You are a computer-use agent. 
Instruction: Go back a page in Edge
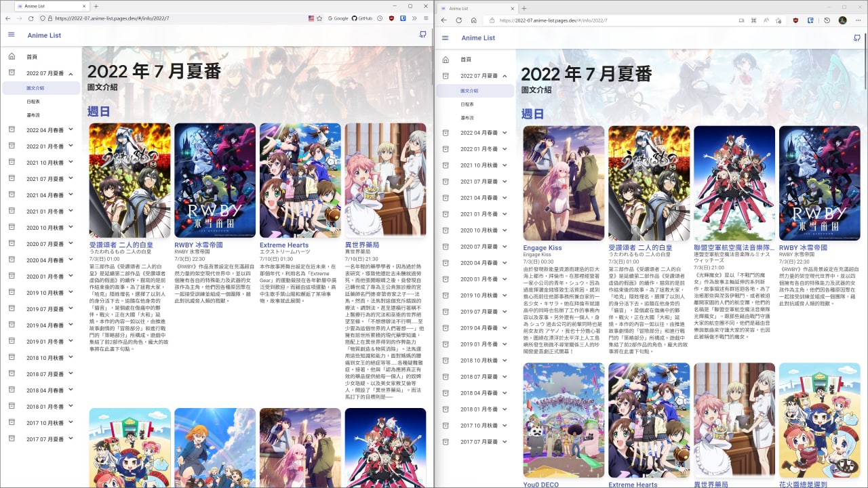pyautogui.click(x=444, y=20)
